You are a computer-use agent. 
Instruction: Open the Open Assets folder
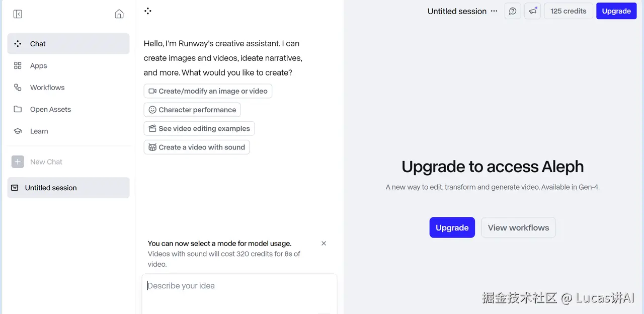coord(50,110)
